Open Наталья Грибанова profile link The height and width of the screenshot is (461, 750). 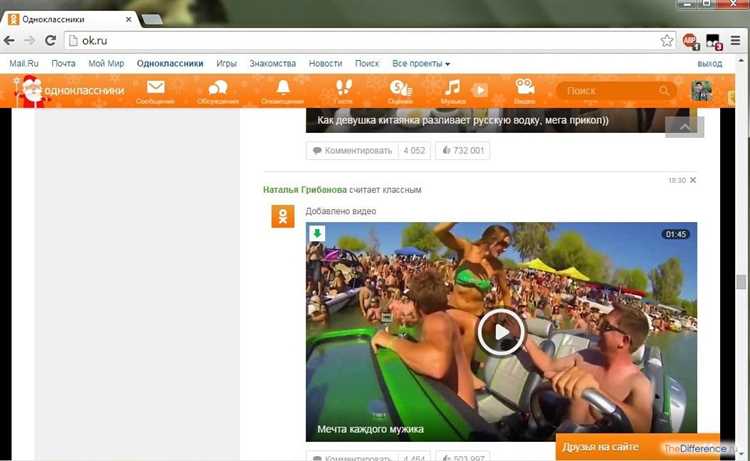304,190
